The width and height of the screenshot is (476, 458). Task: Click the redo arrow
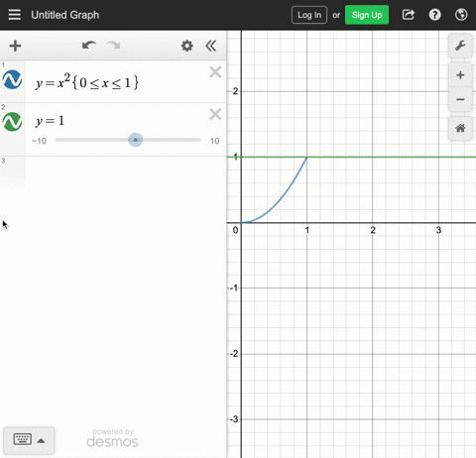pos(113,46)
